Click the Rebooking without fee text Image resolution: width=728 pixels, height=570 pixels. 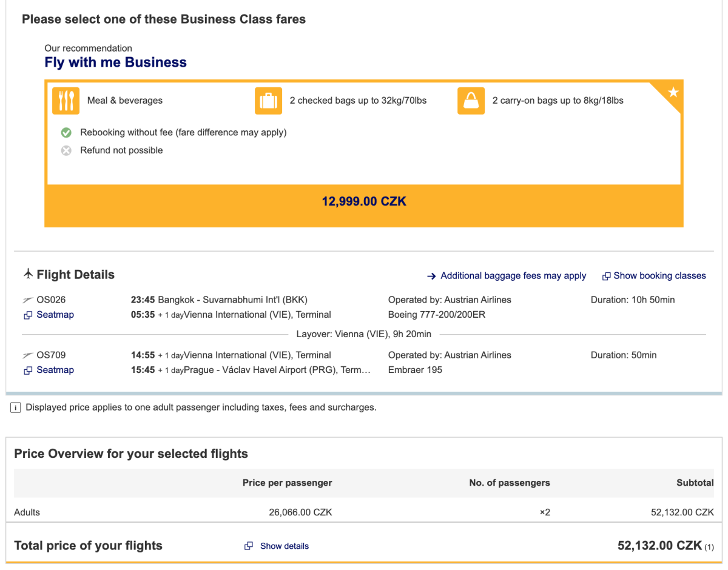pos(183,132)
